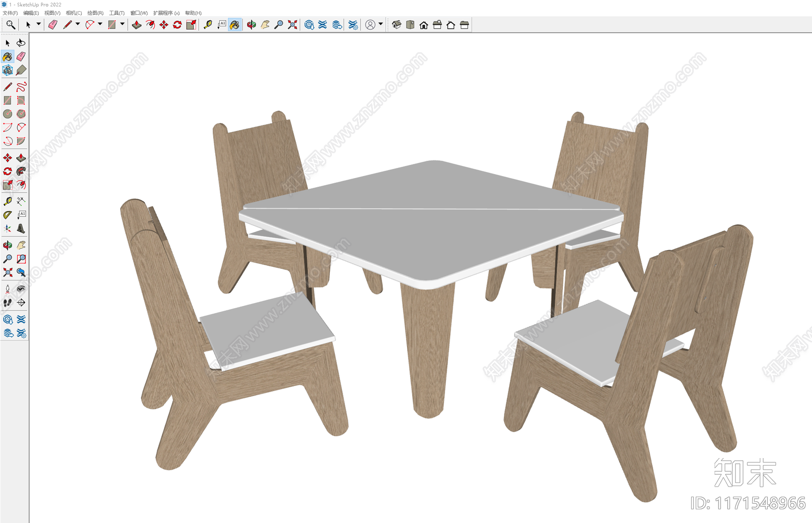This screenshot has height=523, width=812.
Task: Select Tape Measure in the top toolbar
Action: [x=208, y=25]
